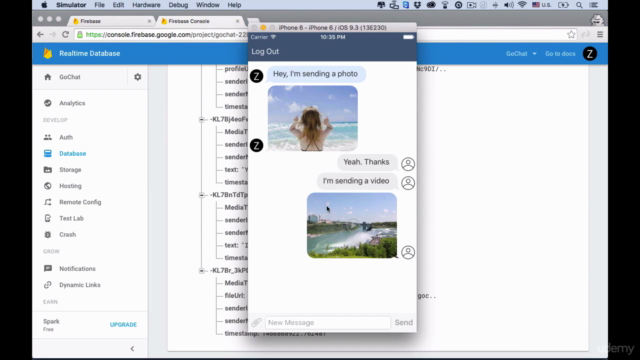The height and width of the screenshot is (360, 640).
Task: Tap the Send button in chat
Action: tap(404, 322)
